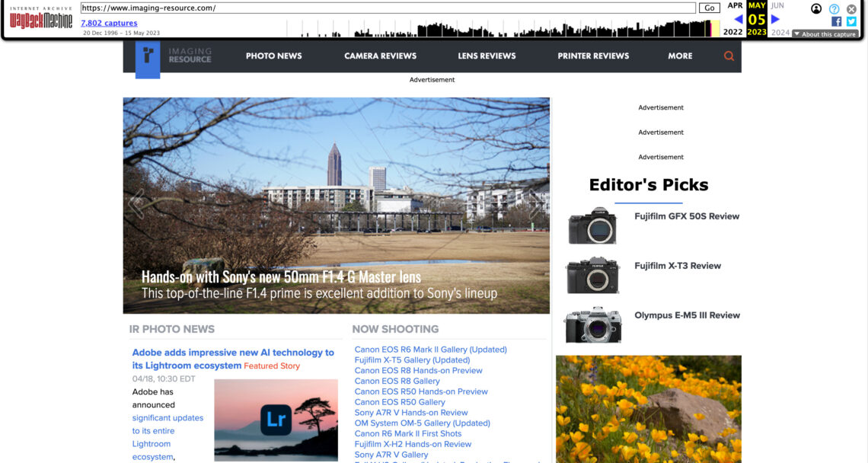Go to previous capture with left blue arrow
This screenshot has height=463, width=868.
tap(738, 19)
